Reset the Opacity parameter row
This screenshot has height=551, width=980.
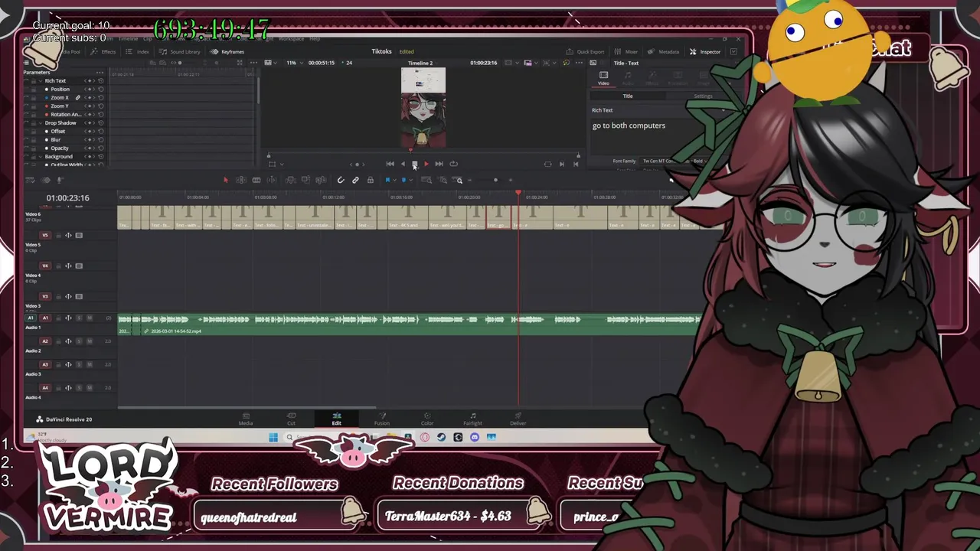101,148
